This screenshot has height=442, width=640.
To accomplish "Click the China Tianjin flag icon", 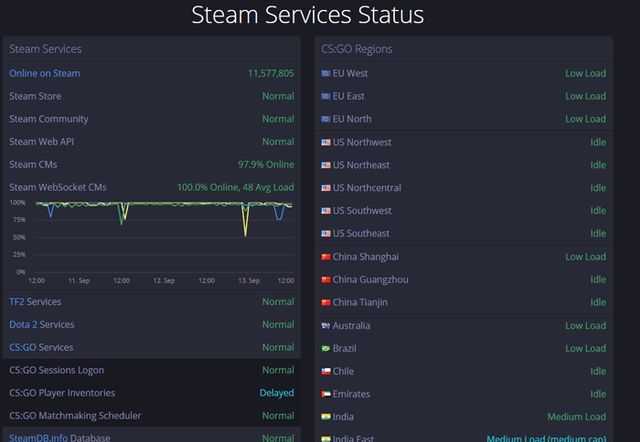I will [x=325, y=303].
